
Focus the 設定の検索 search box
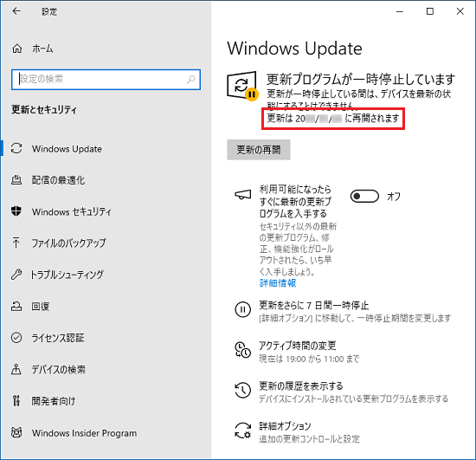click(106, 80)
